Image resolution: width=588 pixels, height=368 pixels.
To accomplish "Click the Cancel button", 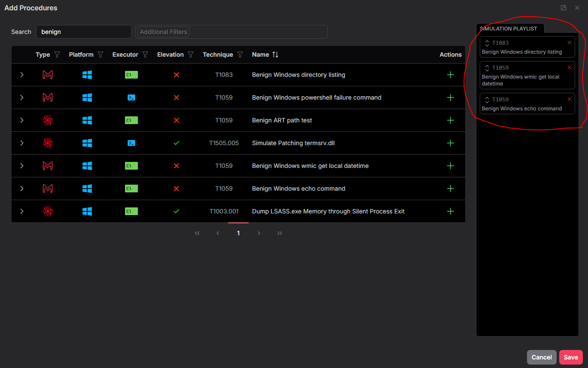I will tap(541, 357).
